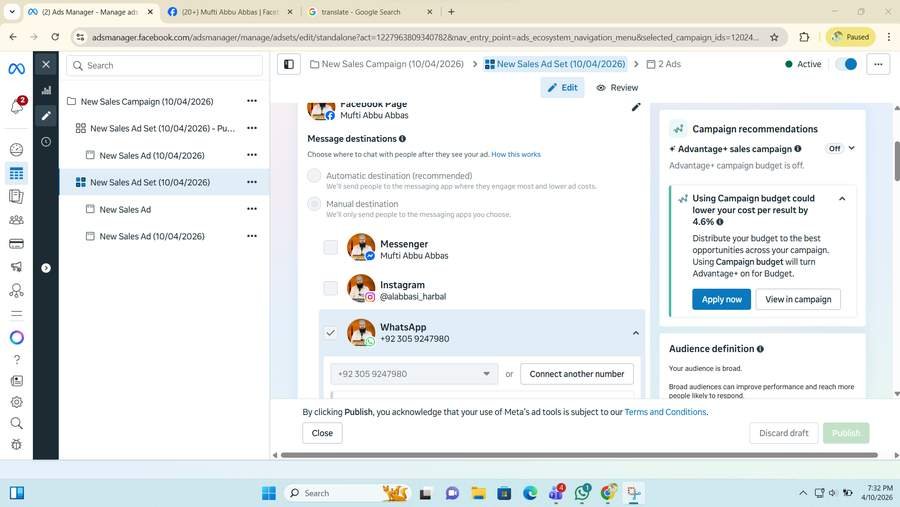This screenshot has height=507, width=900.
Task: Open the settings gear in left rail
Action: coord(17,402)
